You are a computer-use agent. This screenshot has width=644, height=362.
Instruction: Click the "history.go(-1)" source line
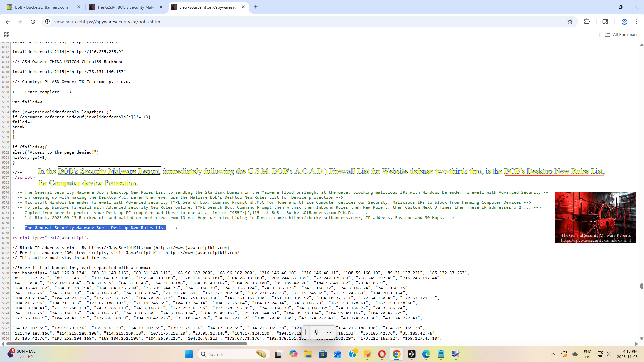coord(30,157)
